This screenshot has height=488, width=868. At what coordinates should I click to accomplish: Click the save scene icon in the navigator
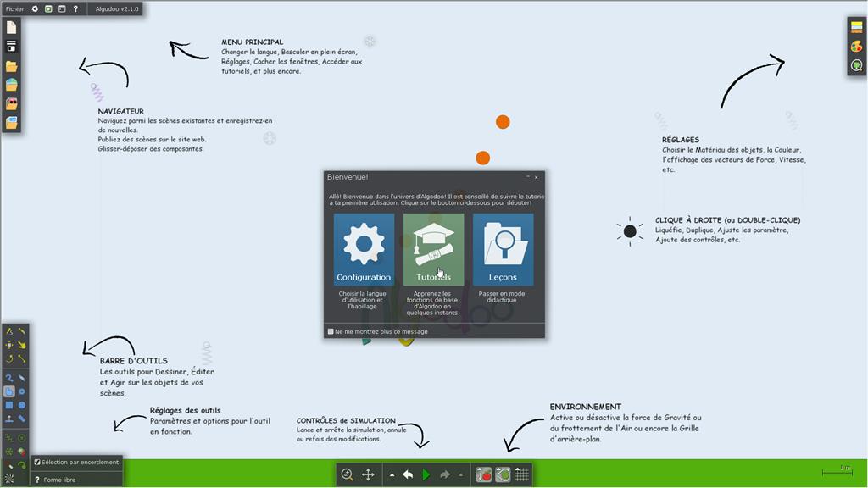tap(11, 47)
